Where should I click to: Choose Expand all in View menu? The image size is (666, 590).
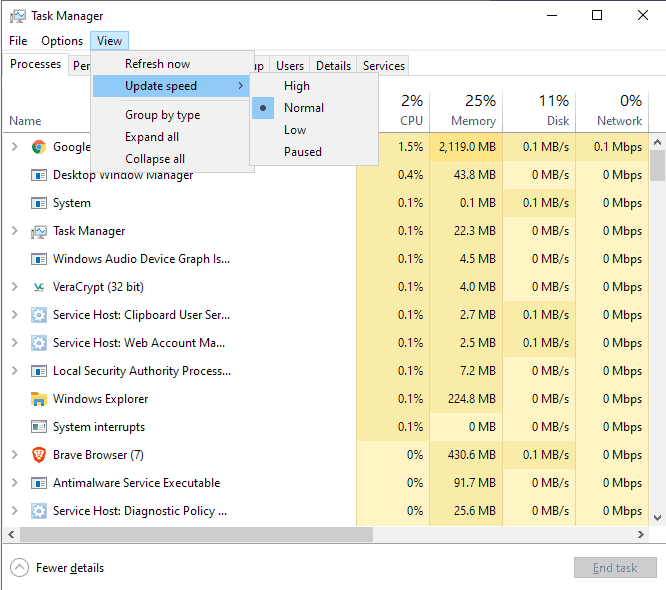pos(171,137)
